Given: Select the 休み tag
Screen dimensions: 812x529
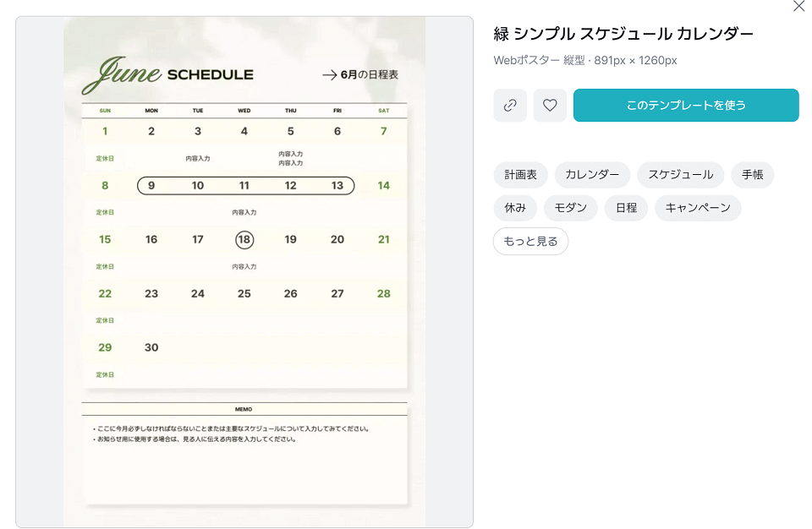Looking at the screenshot, I should pyautogui.click(x=515, y=208).
